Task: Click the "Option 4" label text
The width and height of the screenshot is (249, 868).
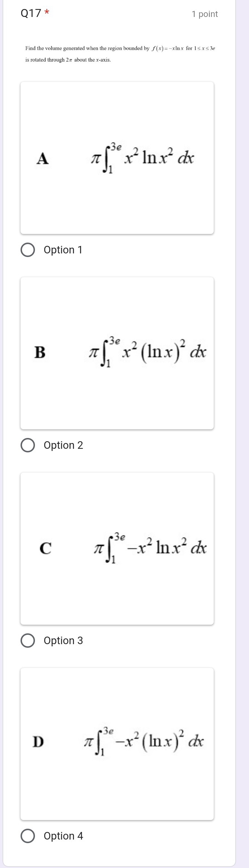Action: pos(63,836)
